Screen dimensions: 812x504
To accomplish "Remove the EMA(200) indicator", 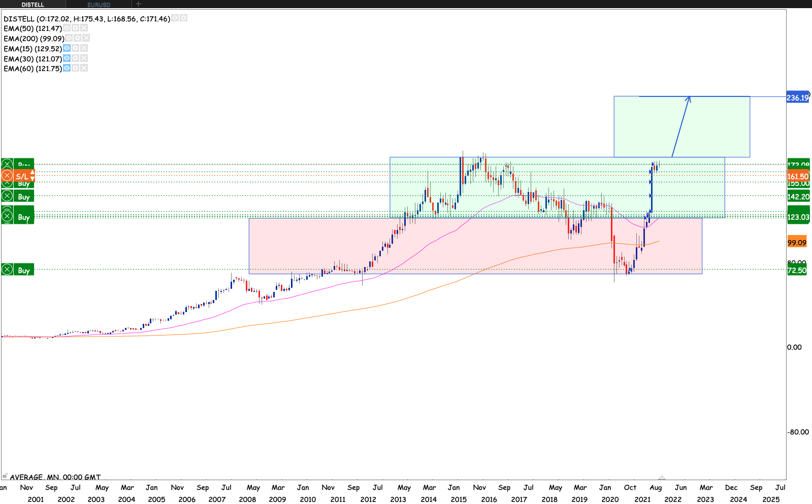I will (86, 38).
